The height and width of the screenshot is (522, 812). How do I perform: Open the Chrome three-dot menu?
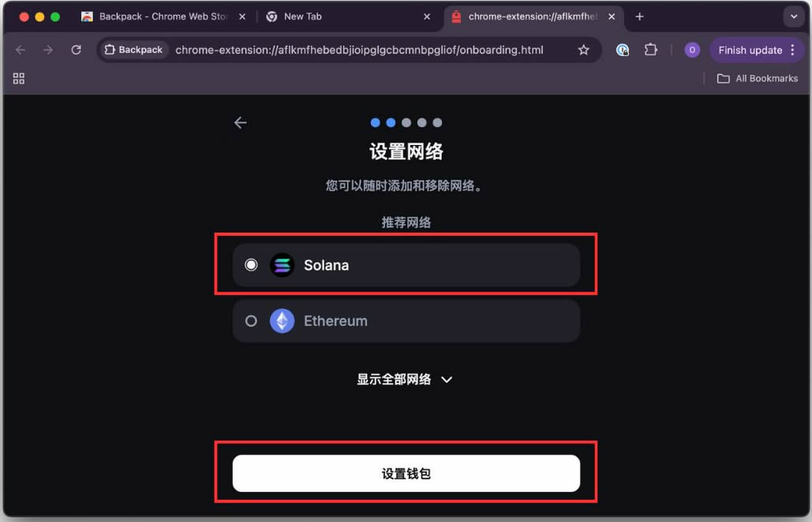coord(793,50)
